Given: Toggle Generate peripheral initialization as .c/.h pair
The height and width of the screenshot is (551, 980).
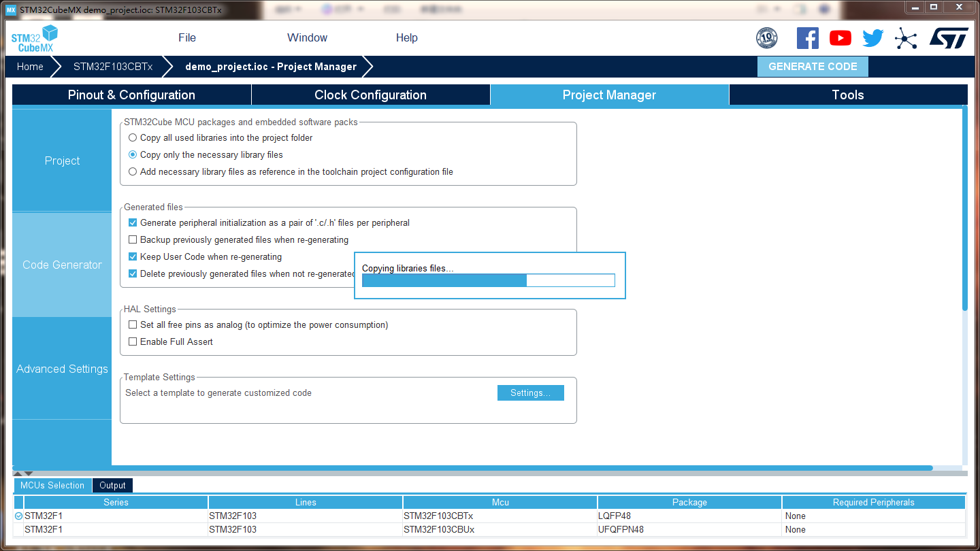Looking at the screenshot, I should pos(133,222).
